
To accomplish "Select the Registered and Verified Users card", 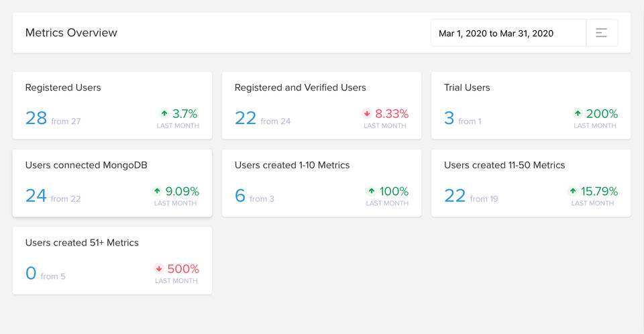I will click(x=321, y=105).
